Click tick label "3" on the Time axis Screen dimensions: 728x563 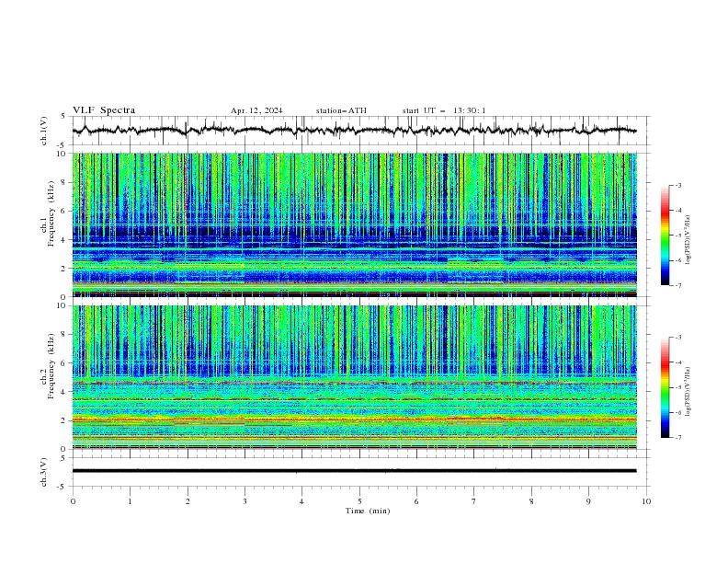pyautogui.click(x=245, y=501)
